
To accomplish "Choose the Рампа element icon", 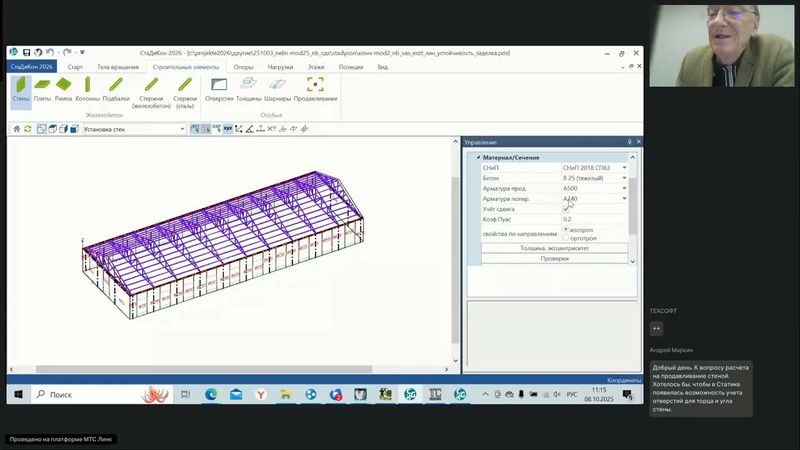I will coord(64,90).
